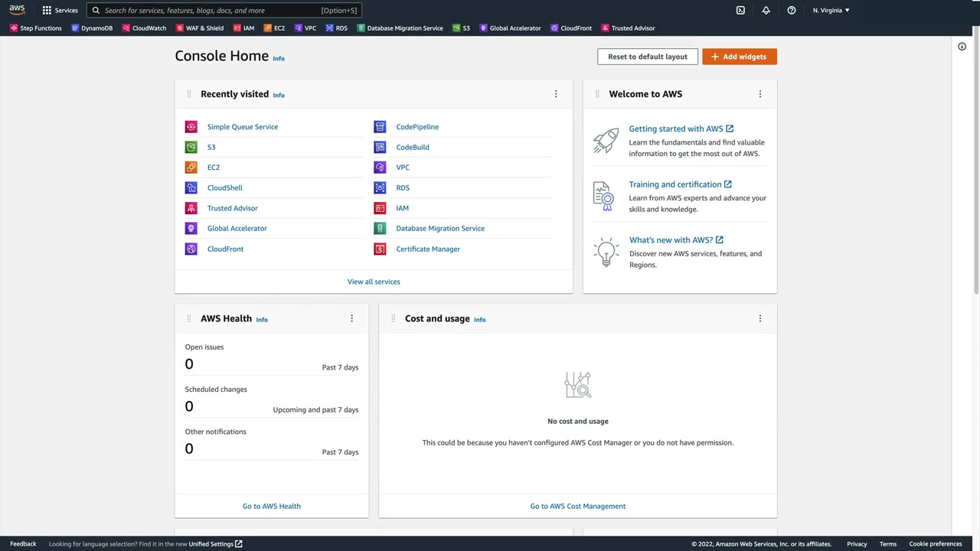The height and width of the screenshot is (551, 980).
Task: Open the Feedback link in the footer
Action: 23,544
